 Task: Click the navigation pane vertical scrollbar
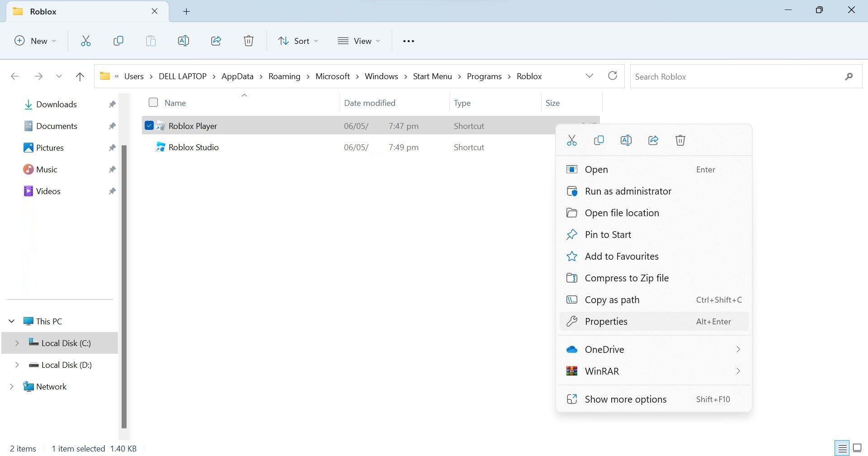[124, 287]
